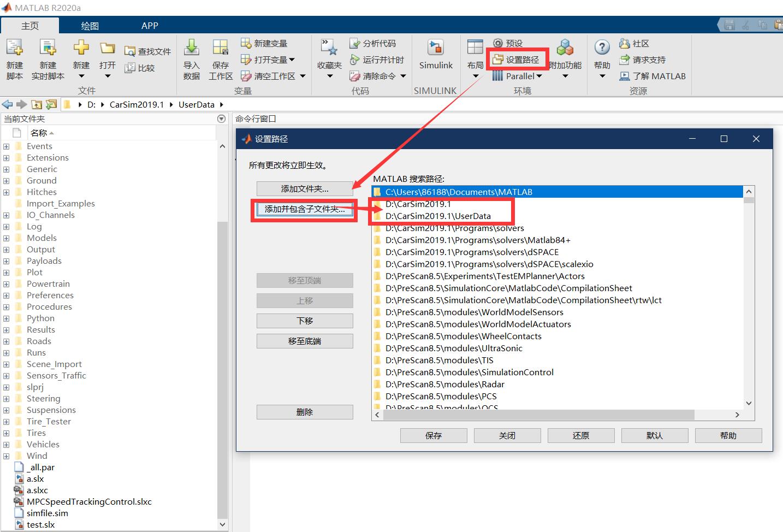Open Current Folder panel actions menu
Screen dimensions: 783x532
pyautogui.click(x=221, y=119)
